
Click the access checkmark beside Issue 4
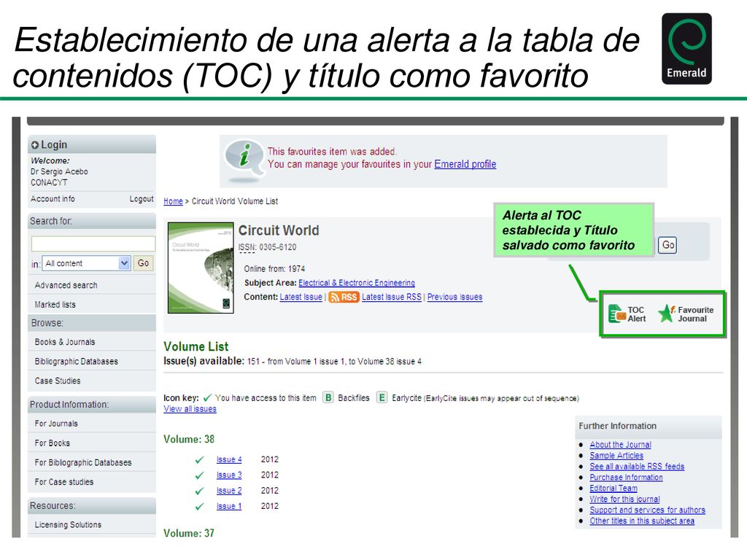pos(200,460)
